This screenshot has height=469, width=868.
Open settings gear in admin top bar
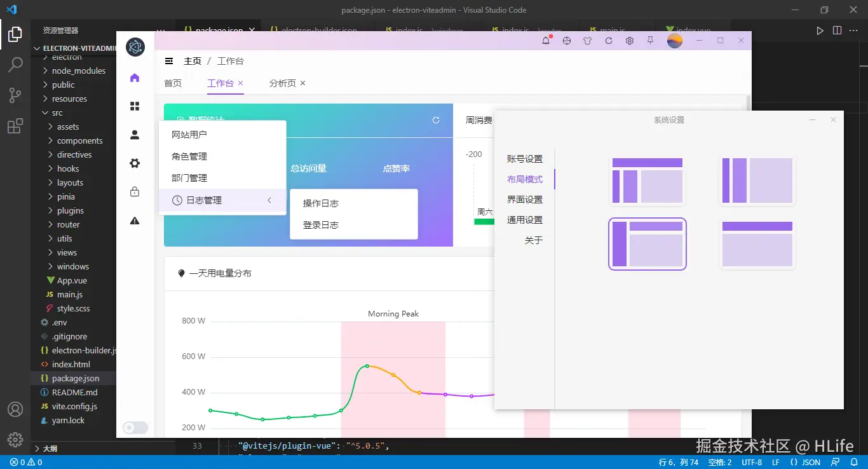click(x=630, y=41)
